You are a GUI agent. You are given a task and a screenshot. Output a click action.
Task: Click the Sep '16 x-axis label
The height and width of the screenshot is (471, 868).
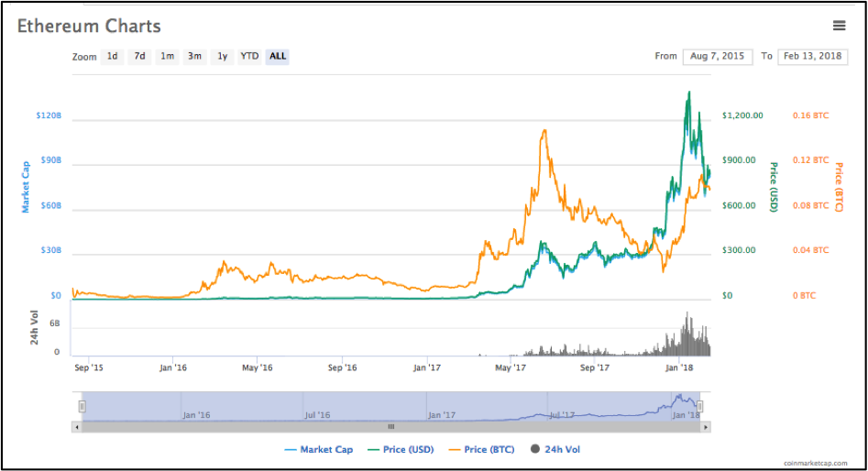[x=342, y=368]
